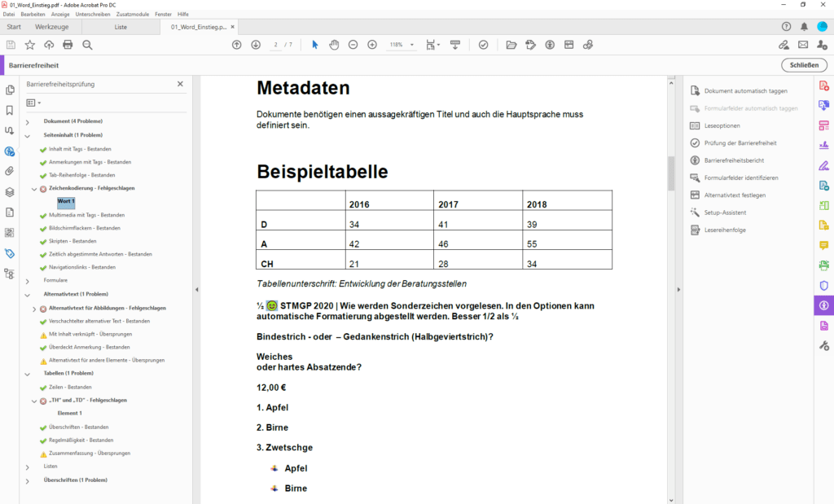Click Setup-Assistent in tools pane
Image resolution: width=834 pixels, height=504 pixels.
pos(725,213)
